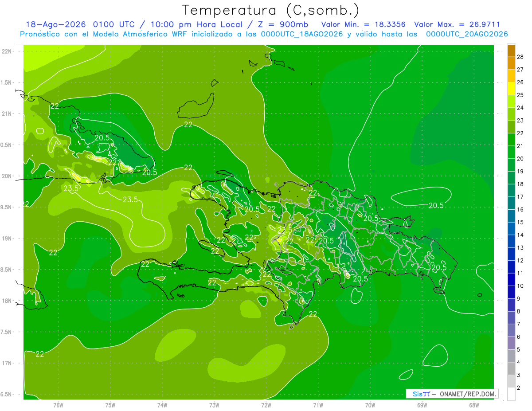Click the orange swatch above 28 on colorbar

511,51
